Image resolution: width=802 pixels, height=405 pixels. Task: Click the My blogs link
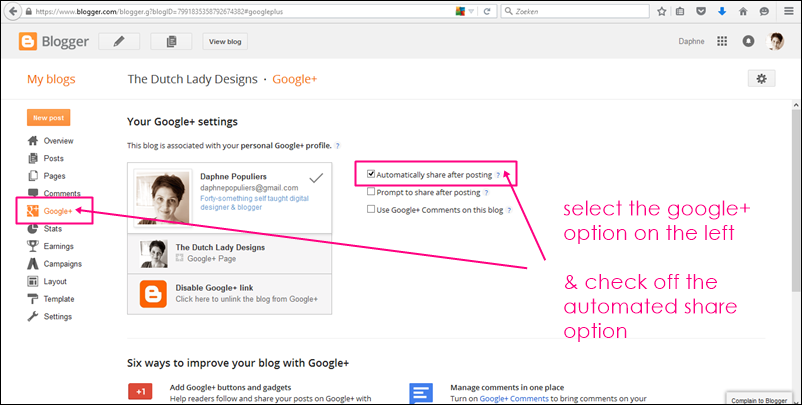[51, 79]
